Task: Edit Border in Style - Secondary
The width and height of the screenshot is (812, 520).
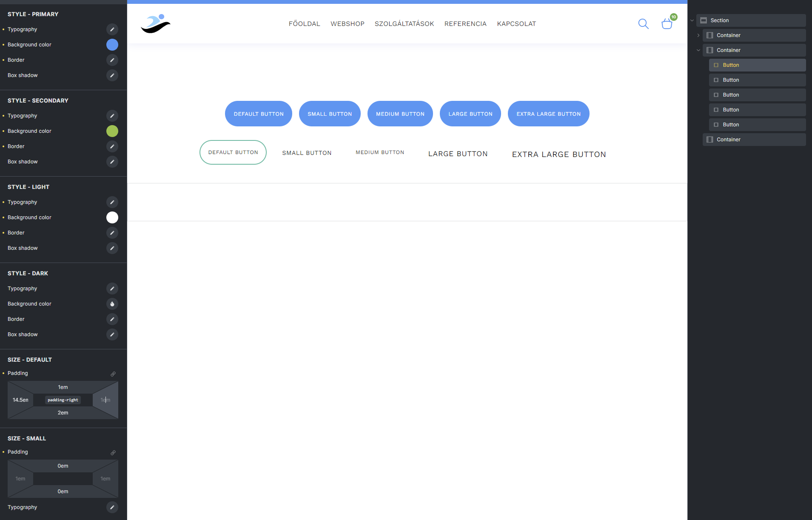Action: 112,146
